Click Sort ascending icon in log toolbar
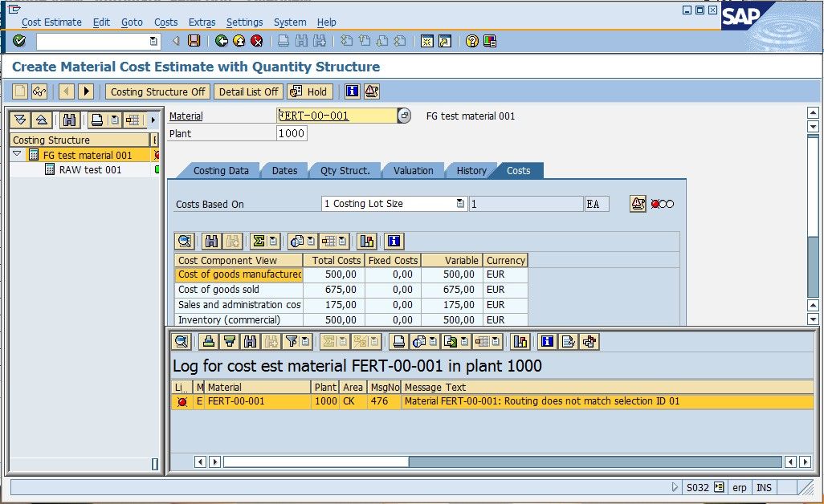The image size is (824, 504). coord(209,342)
